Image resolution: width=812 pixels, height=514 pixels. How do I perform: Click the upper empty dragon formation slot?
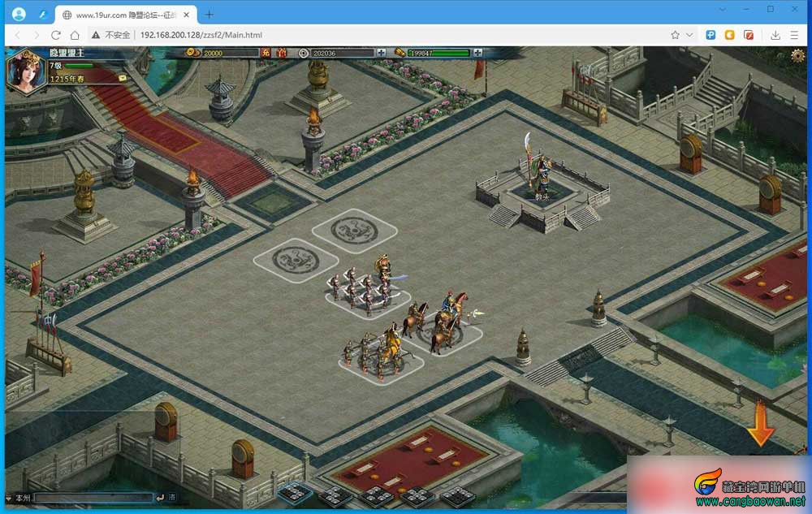(x=355, y=231)
